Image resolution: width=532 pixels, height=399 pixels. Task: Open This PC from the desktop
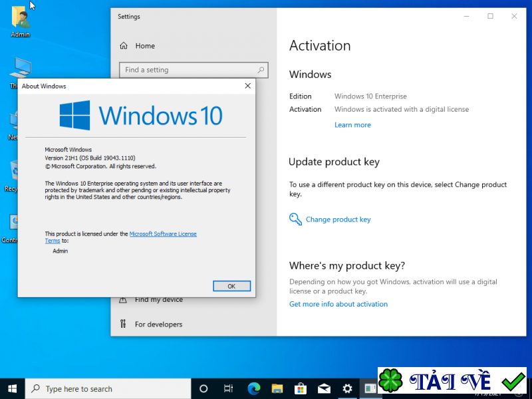pyautogui.click(x=20, y=66)
